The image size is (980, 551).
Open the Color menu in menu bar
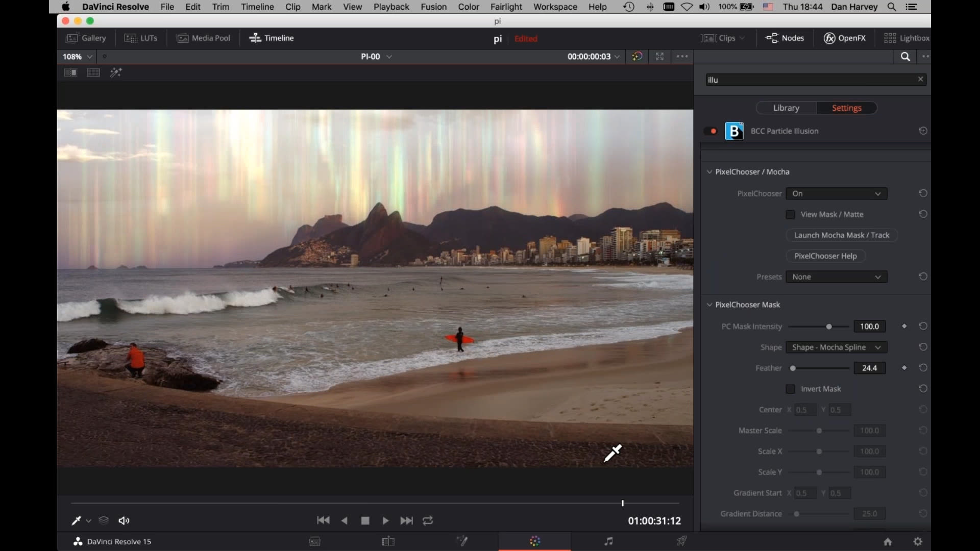tap(469, 7)
